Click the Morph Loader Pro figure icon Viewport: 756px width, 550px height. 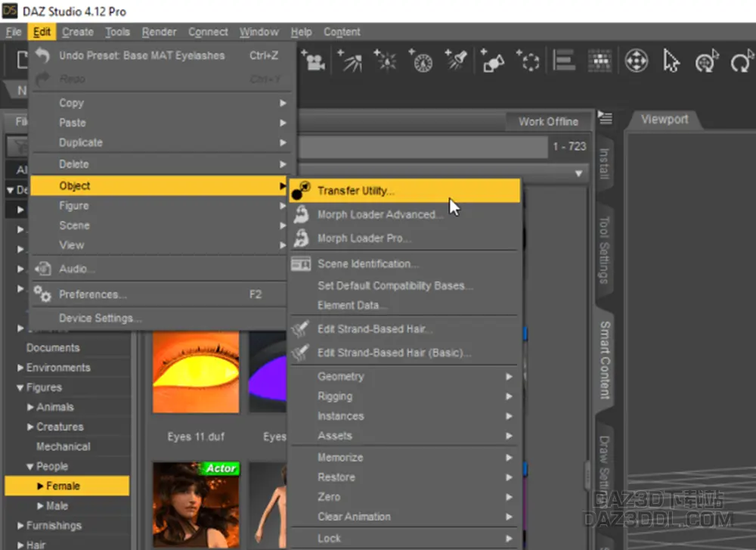[x=302, y=238]
